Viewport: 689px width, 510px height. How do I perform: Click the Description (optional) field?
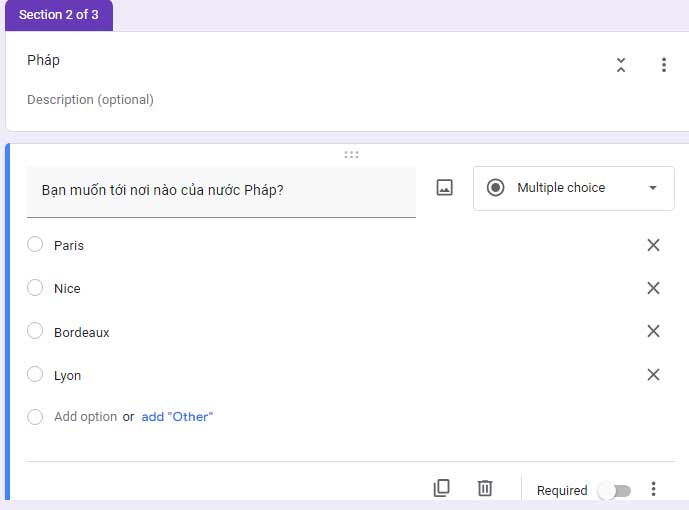tap(90, 100)
